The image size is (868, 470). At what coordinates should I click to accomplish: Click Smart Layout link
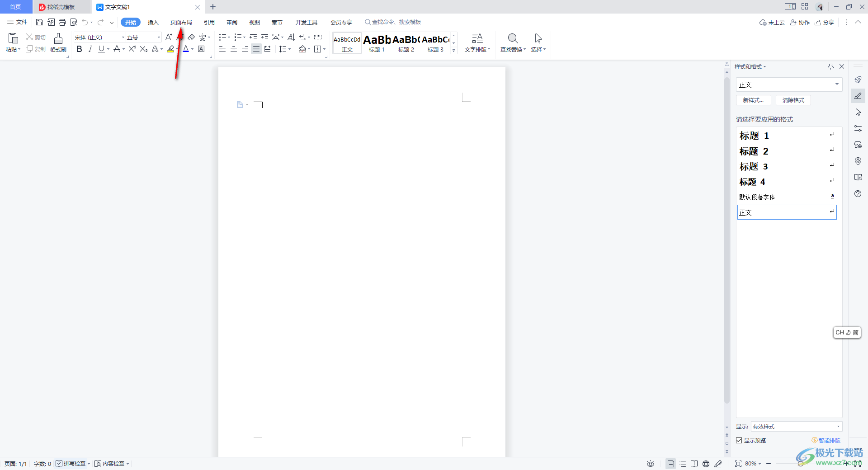tap(826, 440)
